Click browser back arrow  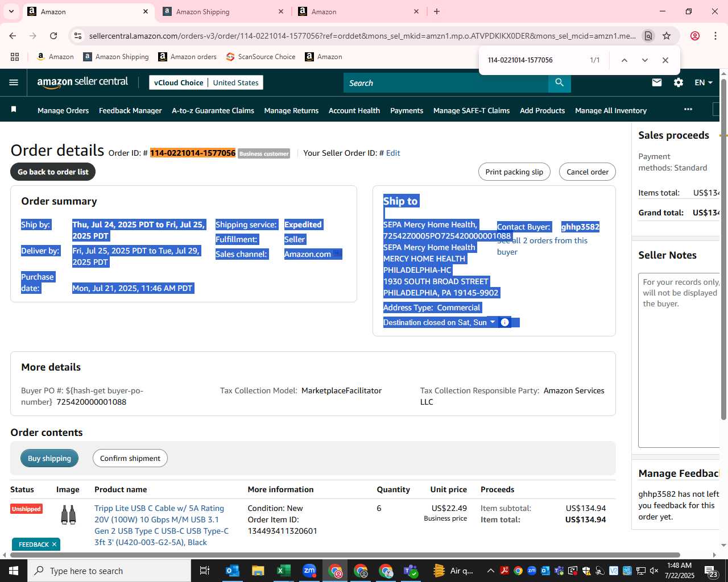pos(13,36)
